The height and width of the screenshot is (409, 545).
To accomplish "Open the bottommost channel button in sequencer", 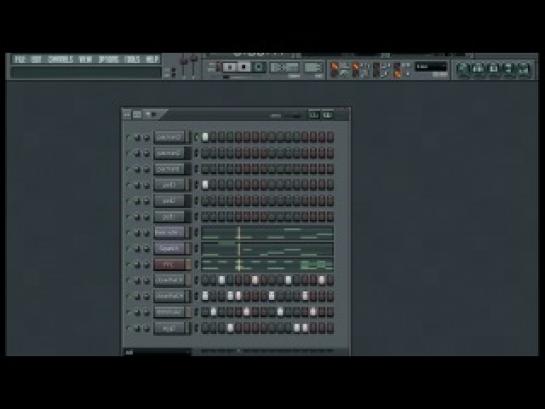I will [x=169, y=328].
